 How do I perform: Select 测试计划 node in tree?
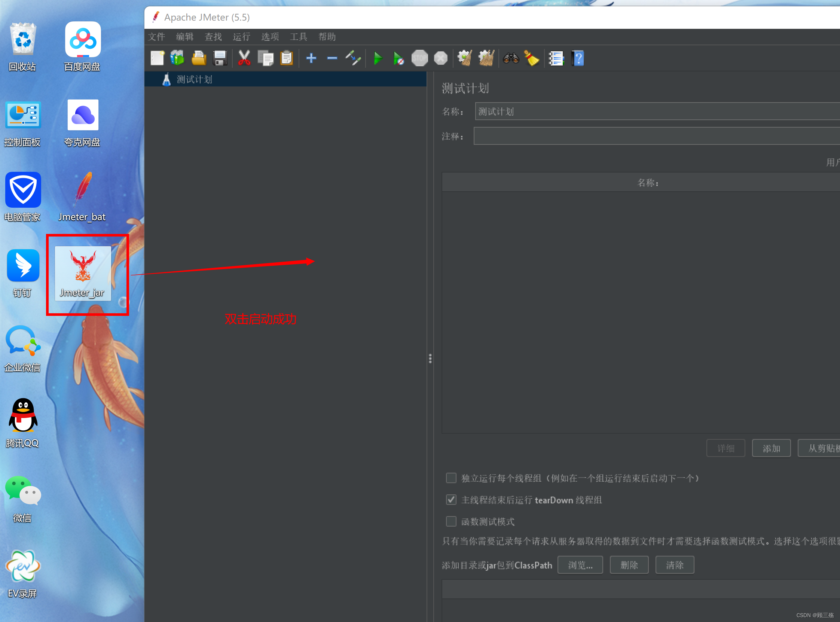194,79
